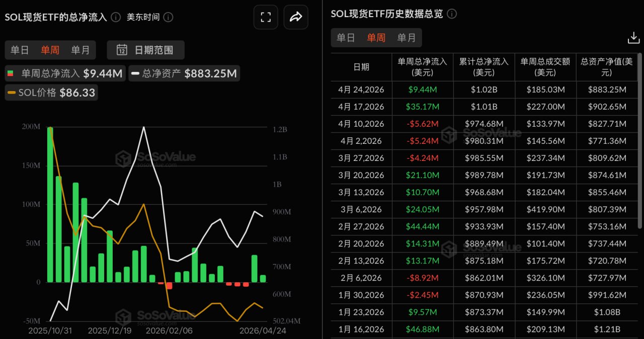Toggle 单周总净流入 series in legend
Viewport: 644px width, 339px height.
(65, 73)
